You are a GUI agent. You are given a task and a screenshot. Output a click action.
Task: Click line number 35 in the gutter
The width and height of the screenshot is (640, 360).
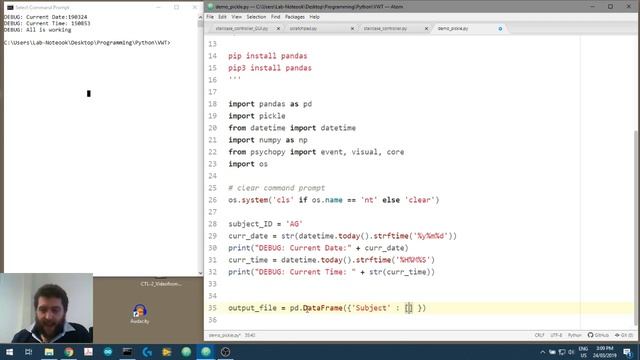click(212, 308)
